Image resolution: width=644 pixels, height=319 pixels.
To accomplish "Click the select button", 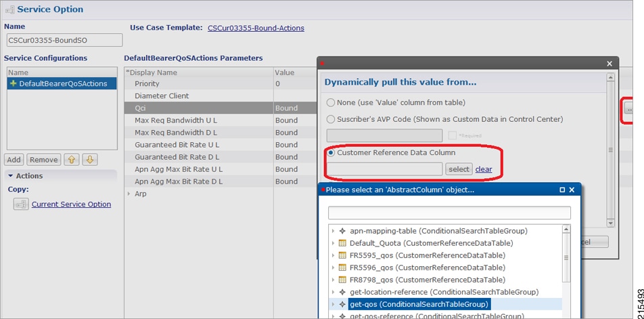I will point(459,169).
